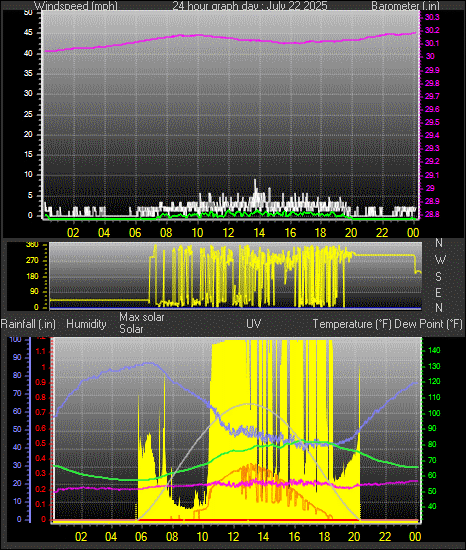
Task: Click the 'UV' label
Action: pyautogui.click(x=254, y=323)
